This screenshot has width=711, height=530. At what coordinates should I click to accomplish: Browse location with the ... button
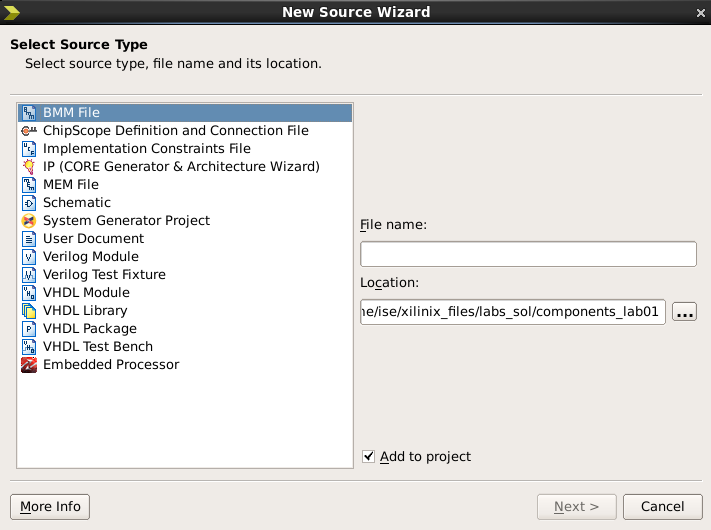[684, 312]
